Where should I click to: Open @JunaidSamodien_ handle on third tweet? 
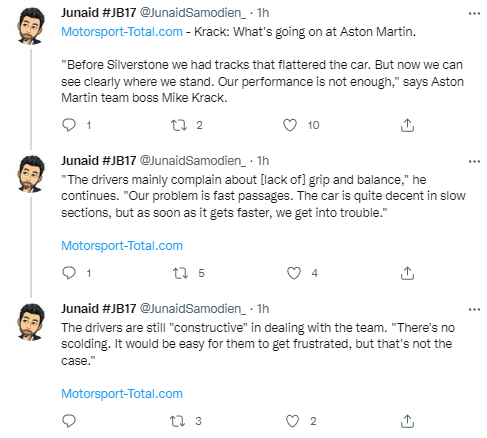coord(192,309)
